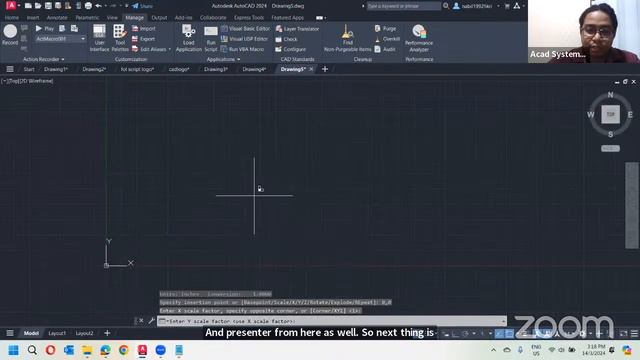Click the ViewCube TOP face
640x360 pixels.
(610, 114)
